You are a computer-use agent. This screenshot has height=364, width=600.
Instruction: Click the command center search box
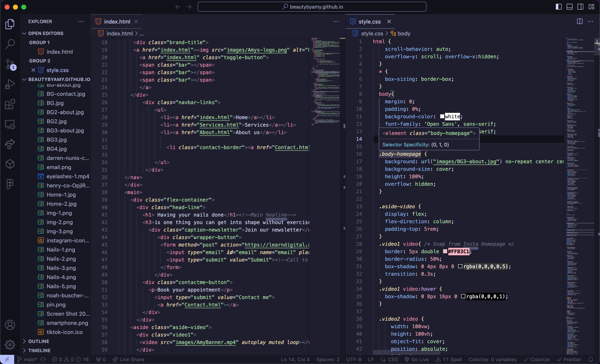tap(312, 7)
